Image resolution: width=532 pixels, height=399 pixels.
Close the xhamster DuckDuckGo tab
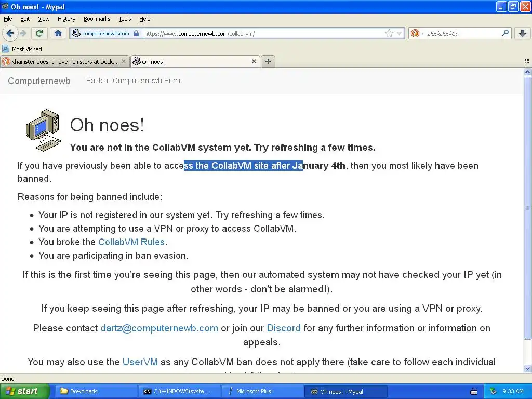[x=124, y=61]
